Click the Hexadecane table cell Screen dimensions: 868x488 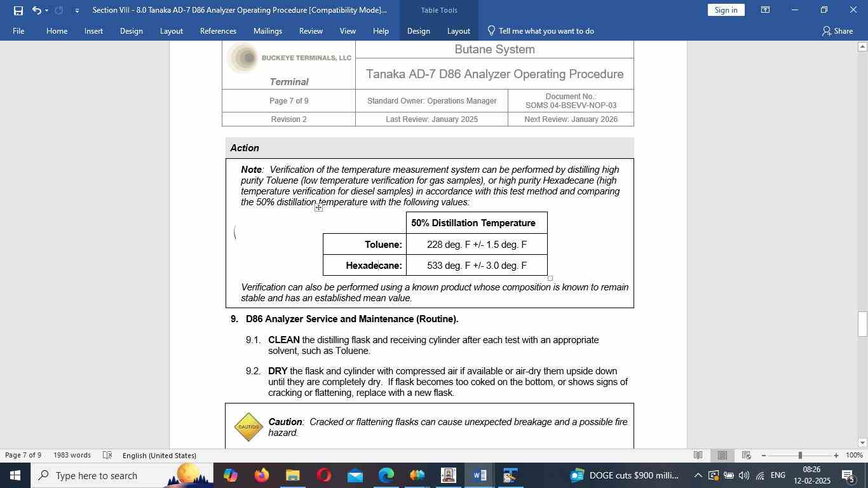click(x=365, y=266)
